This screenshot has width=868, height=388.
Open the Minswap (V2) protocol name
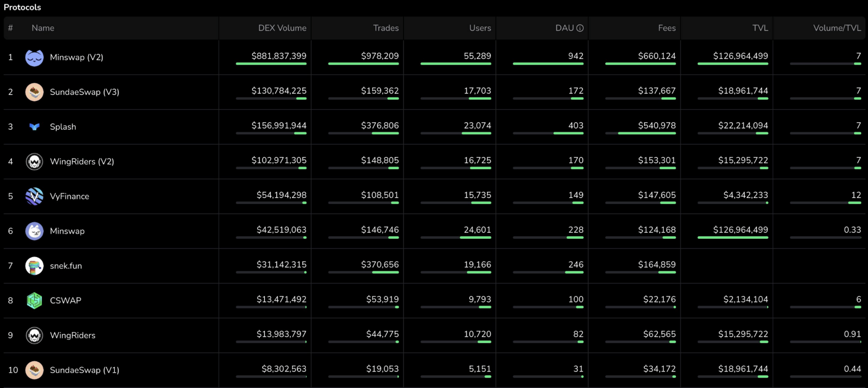point(76,57)
